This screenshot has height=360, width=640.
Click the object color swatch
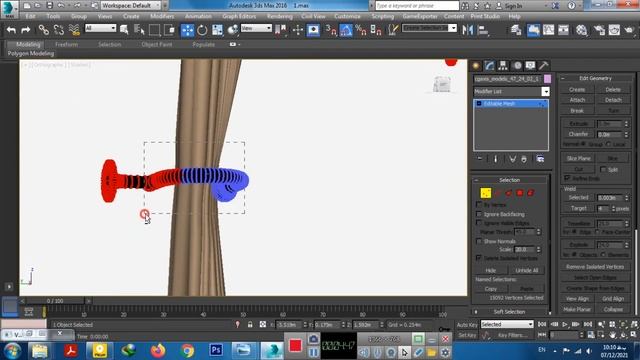click(x=547, y=78)
